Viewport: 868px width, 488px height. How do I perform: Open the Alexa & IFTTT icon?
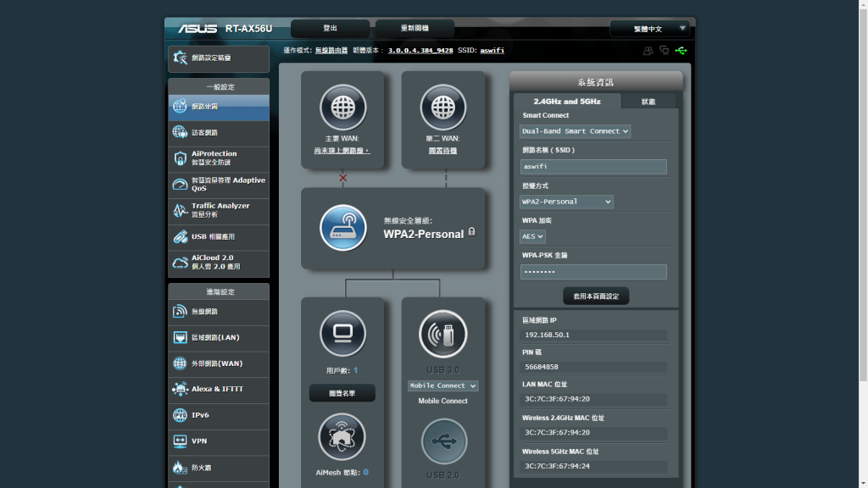coord(180,389)
